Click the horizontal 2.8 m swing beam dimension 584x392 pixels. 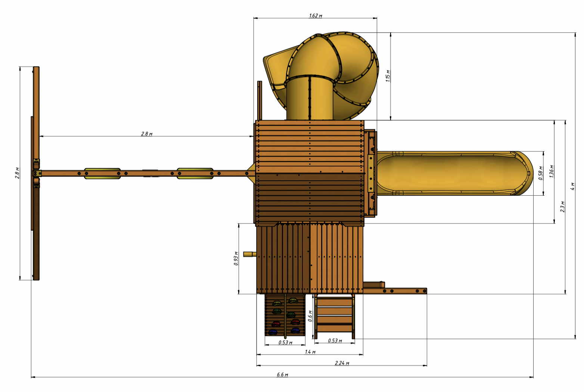(146, 134)
